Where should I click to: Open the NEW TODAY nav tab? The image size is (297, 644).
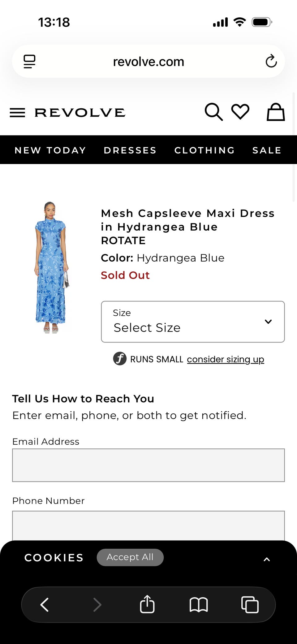coord(50,150)
